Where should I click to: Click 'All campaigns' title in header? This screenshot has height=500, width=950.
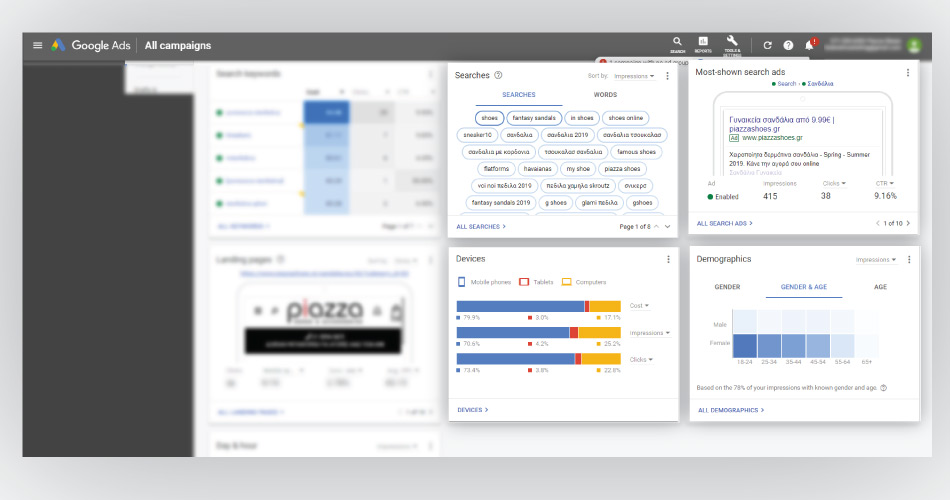tap(178, 45)
